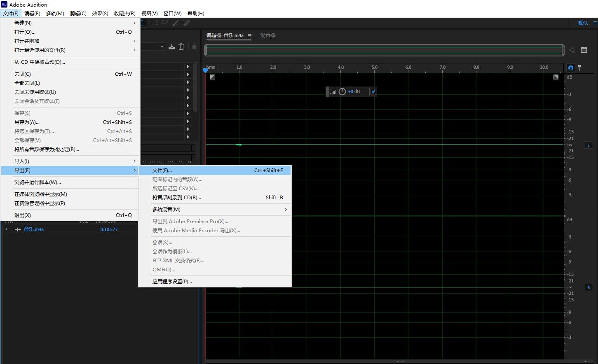Click the Adobe Audition app icon

point(4,5)
